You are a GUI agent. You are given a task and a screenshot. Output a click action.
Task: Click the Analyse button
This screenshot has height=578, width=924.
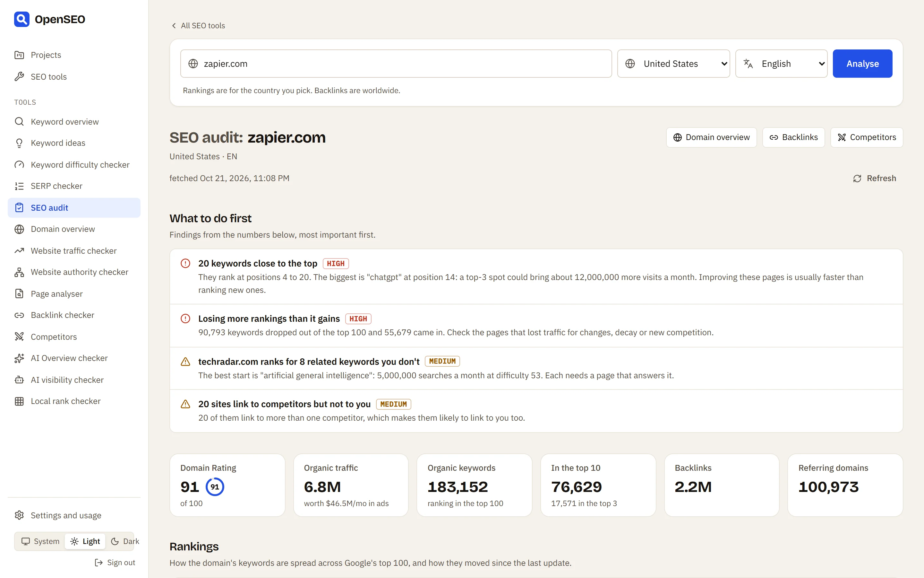coord(862,64)
